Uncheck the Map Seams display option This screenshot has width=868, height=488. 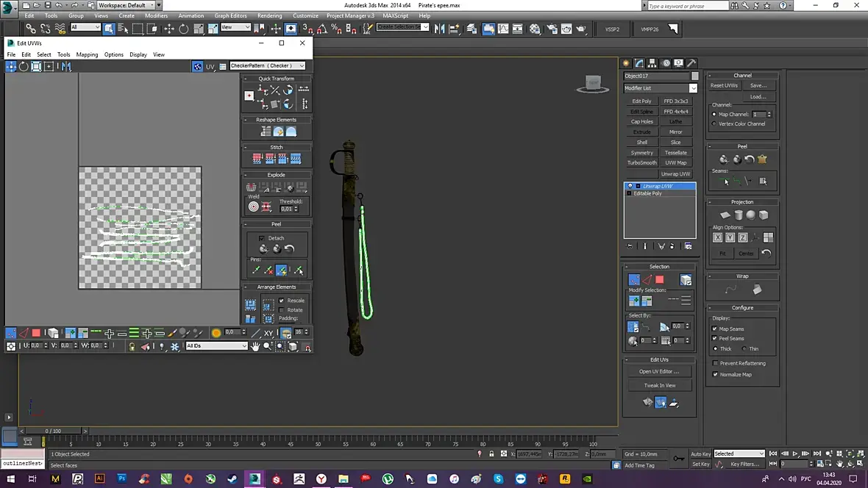click(715, 329)
